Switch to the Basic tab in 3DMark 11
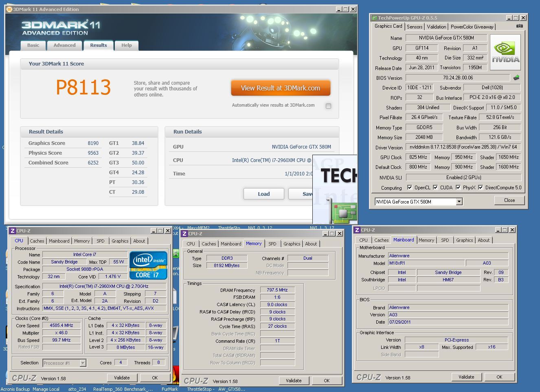 tap(33, 45)
